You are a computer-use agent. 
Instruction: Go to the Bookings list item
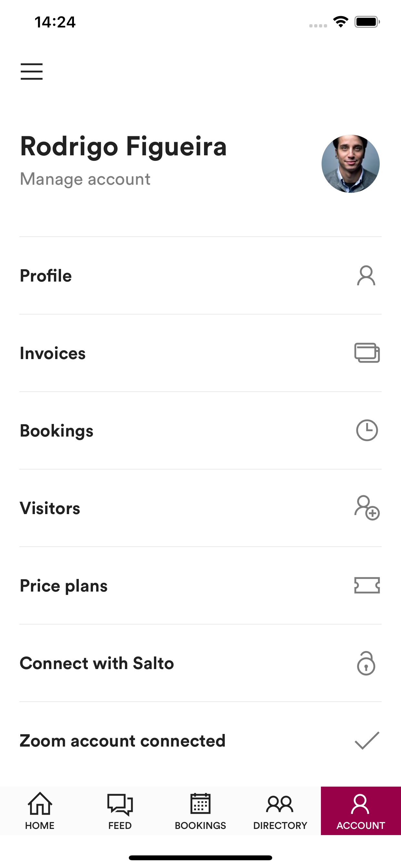point(200,431)
